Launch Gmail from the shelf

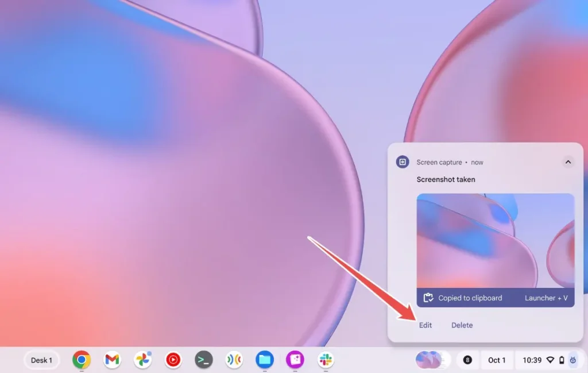[x=112, y=360]
